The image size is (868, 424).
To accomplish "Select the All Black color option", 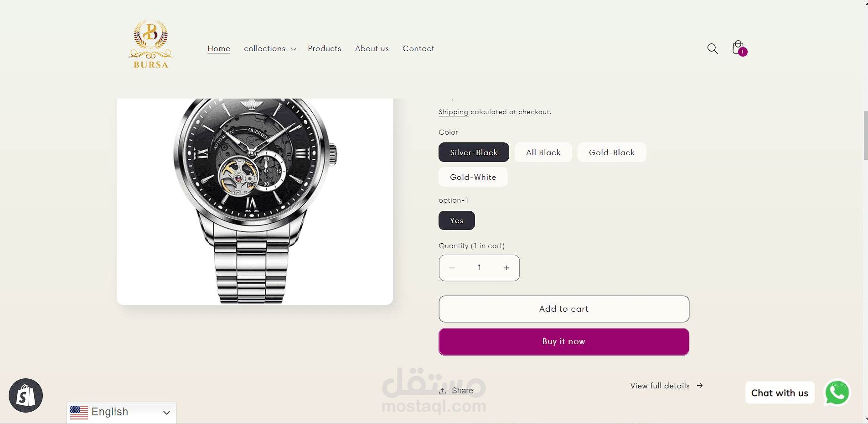I will [543, 152].
